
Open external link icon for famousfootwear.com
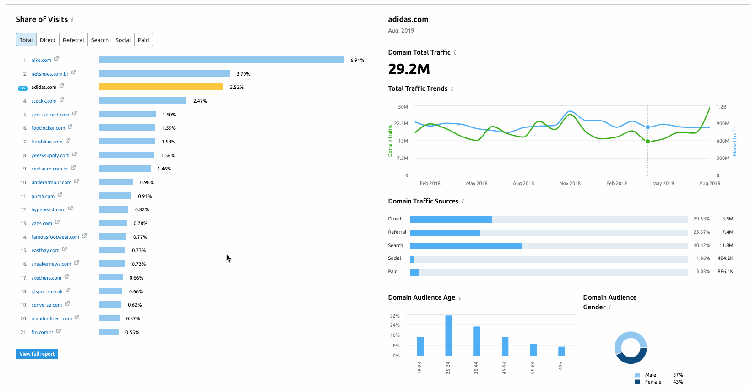85,235
